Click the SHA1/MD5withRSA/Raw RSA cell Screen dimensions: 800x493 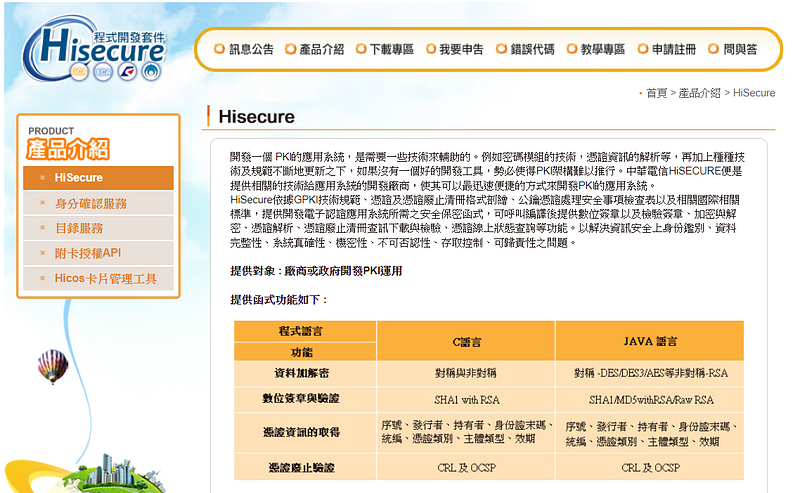click(x=650, y=400)
